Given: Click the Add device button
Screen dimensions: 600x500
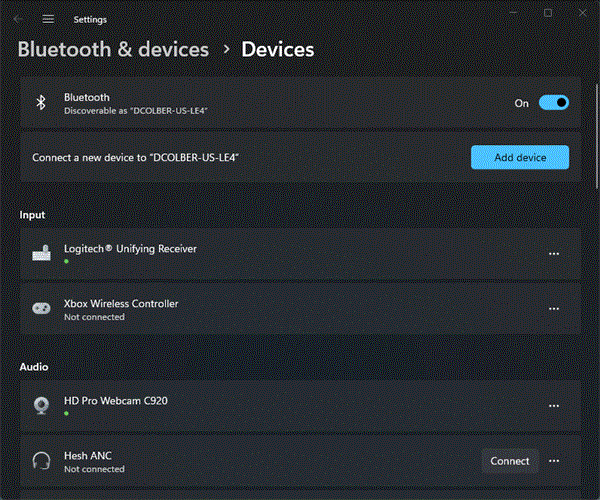Looking at the screenshot, I should (x=520, y=157).
